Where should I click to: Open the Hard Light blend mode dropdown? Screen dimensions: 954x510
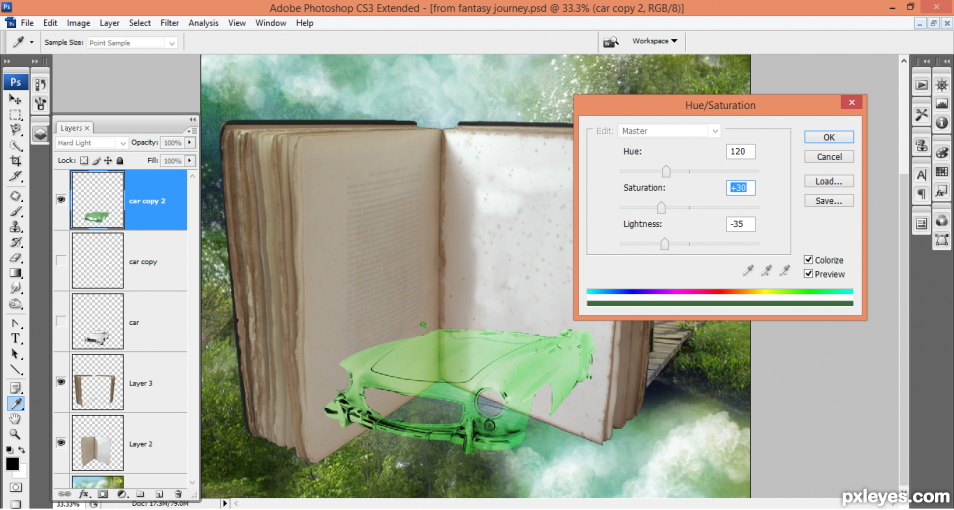pyautogui.click(x=91, y=142)
